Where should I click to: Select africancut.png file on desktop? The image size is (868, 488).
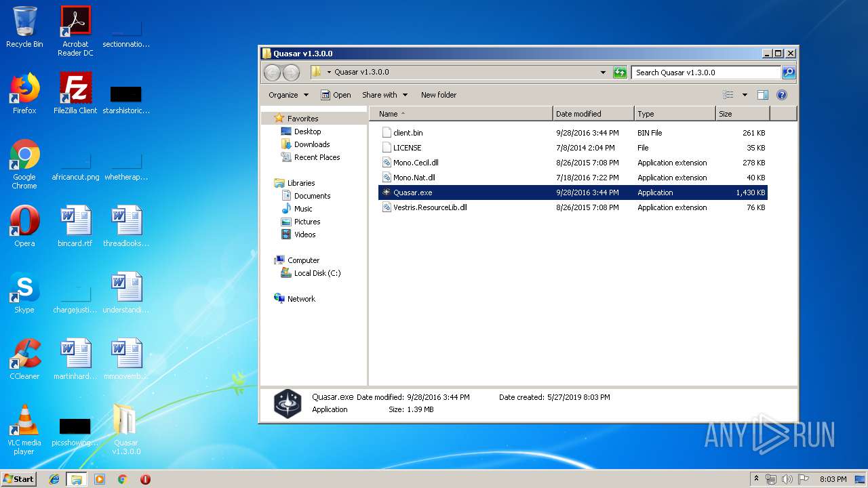tap(75, 164)
